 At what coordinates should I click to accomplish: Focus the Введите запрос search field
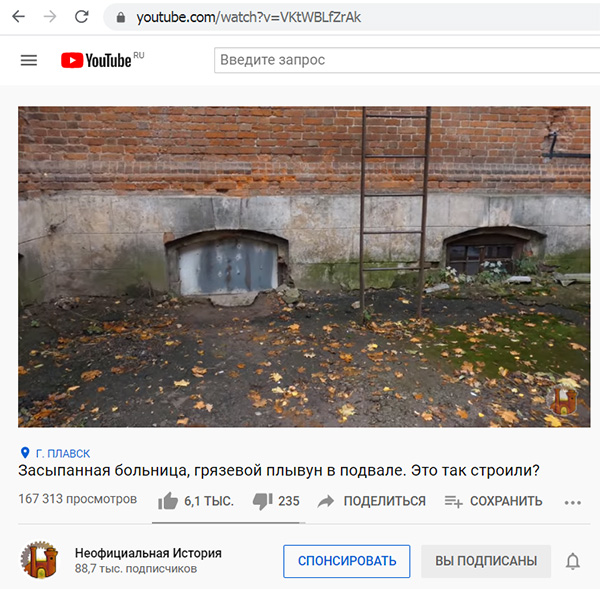coord(407,60)
